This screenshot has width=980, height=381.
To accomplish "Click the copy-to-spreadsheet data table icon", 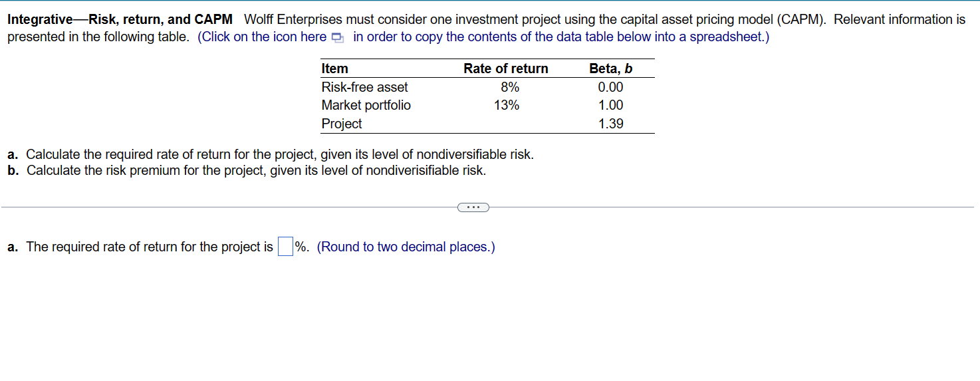I will pos(338,37).
